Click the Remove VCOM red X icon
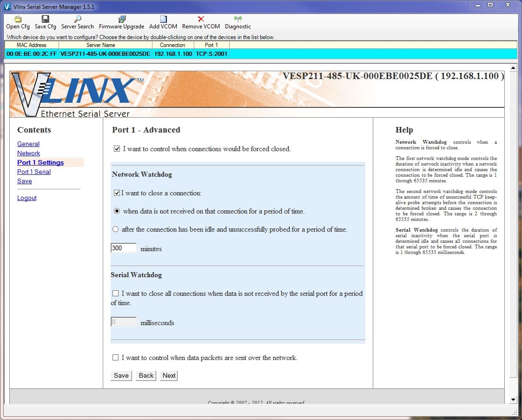522x420 pixels. click(x=201, y=20)
